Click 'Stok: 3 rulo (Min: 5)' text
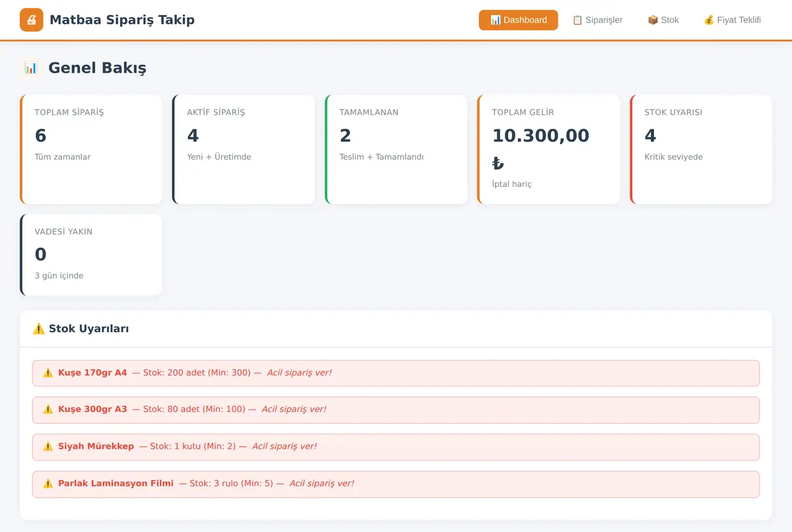This screenshot has width=792, height=532. coord(231,483)
